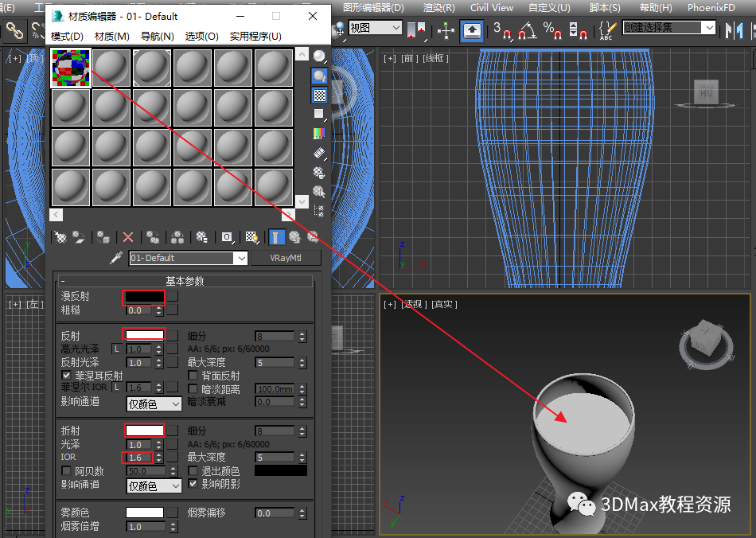Click the [透视] viewport label

(413, 304)
